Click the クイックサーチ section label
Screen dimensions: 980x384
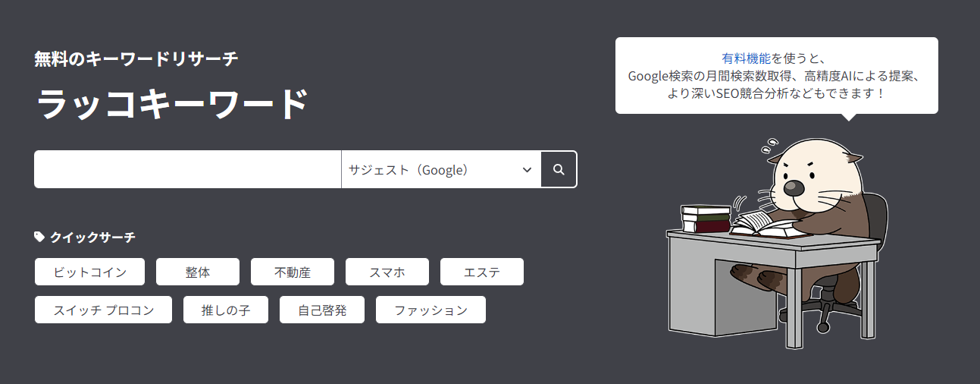pos(92,238)
